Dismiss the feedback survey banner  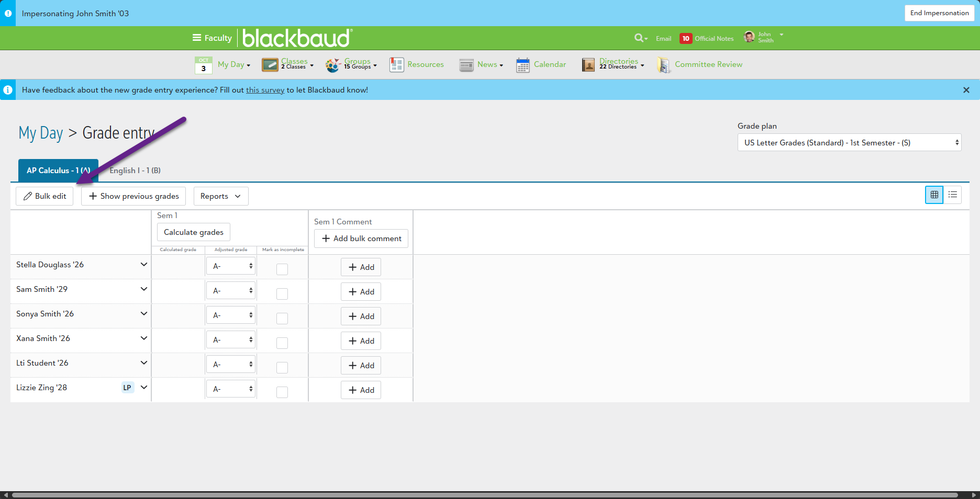tap(966, 90)
